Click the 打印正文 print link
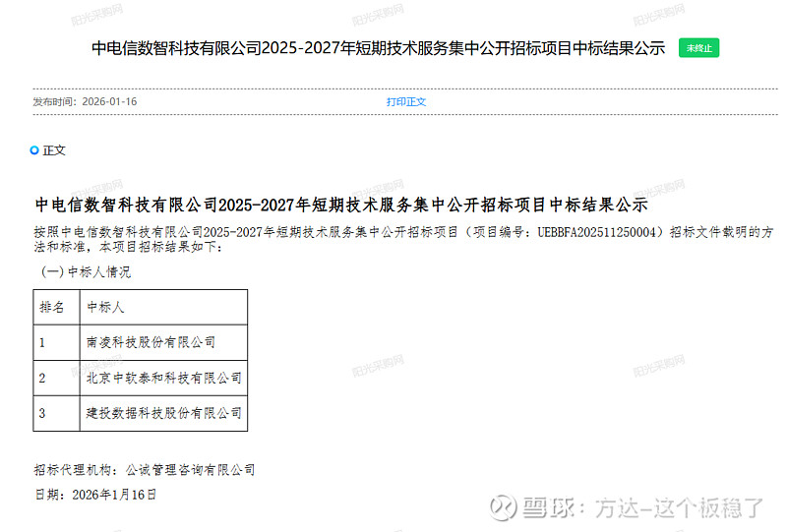 point(405,102)
